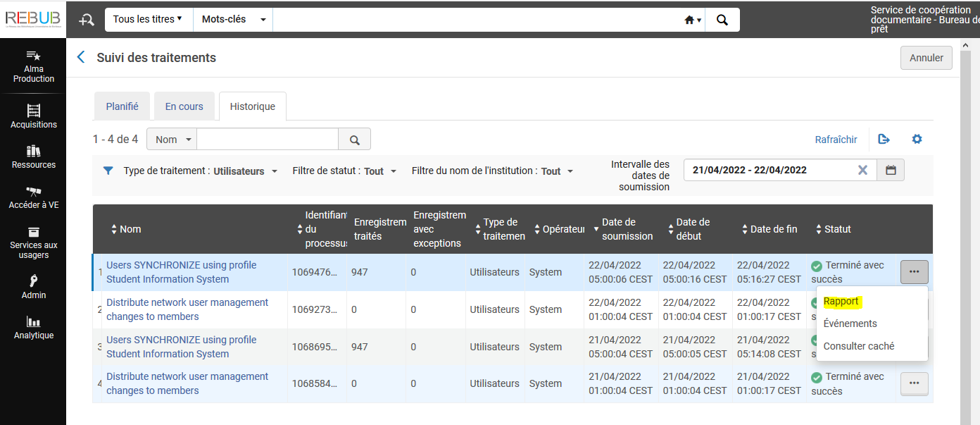Click the 1 - 4 de 4 counter
Screen dimensions: 980x425
pyautogui.click(x=115, y=140)
